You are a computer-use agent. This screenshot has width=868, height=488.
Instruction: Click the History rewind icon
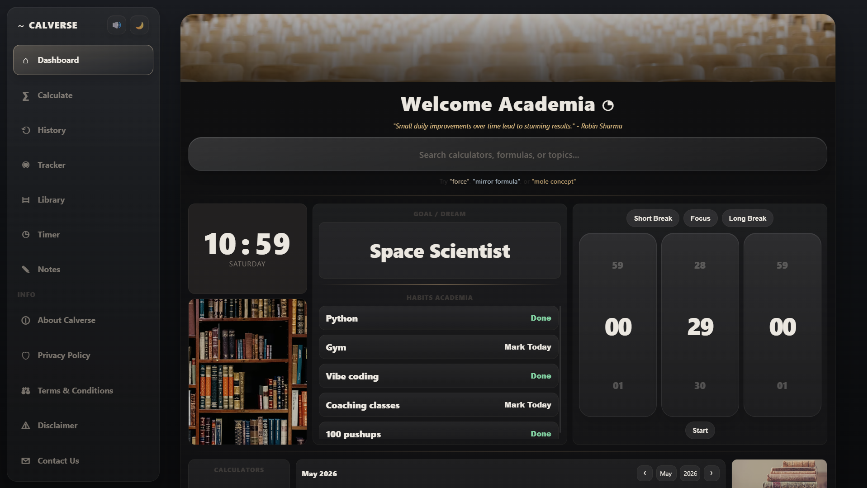tap(26, 130)
